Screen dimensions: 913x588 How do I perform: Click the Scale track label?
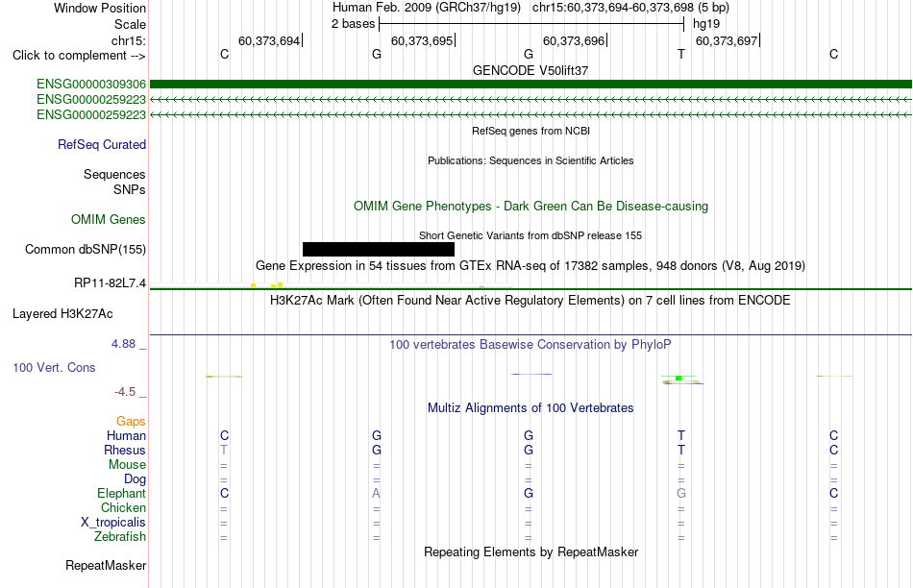(x=130, y=24)
